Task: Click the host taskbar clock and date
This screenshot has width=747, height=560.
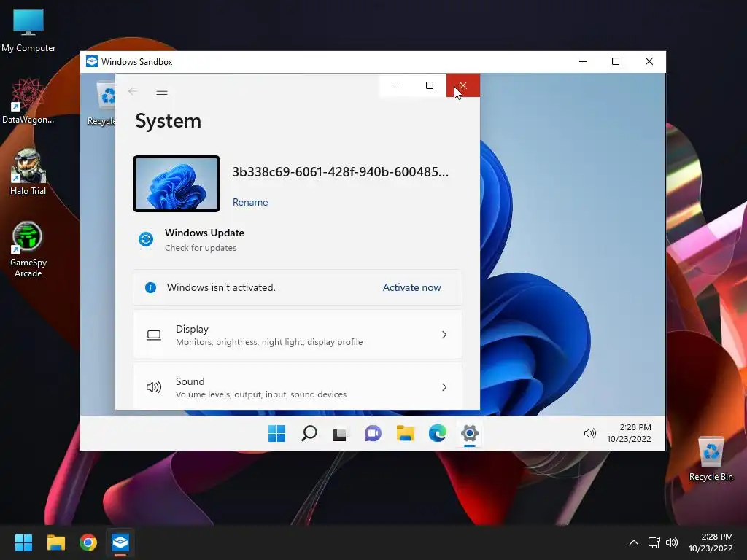Action: point(711,542)
